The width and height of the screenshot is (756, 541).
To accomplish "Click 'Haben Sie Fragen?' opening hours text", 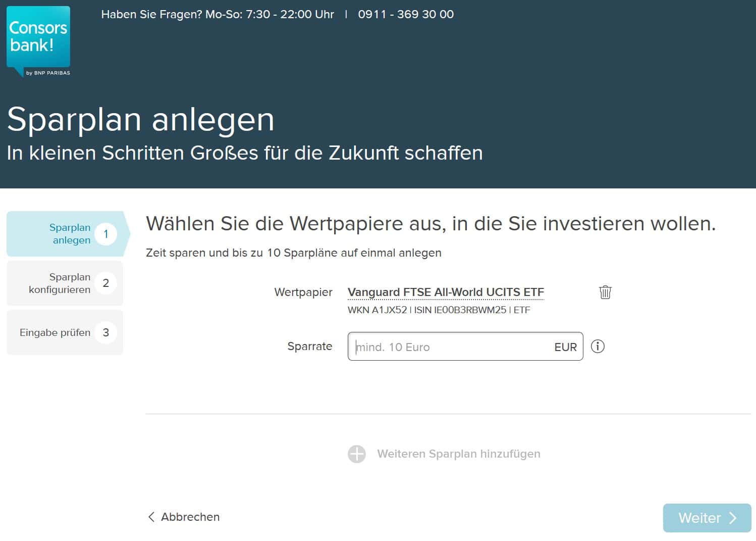I will tap(218, 14).
